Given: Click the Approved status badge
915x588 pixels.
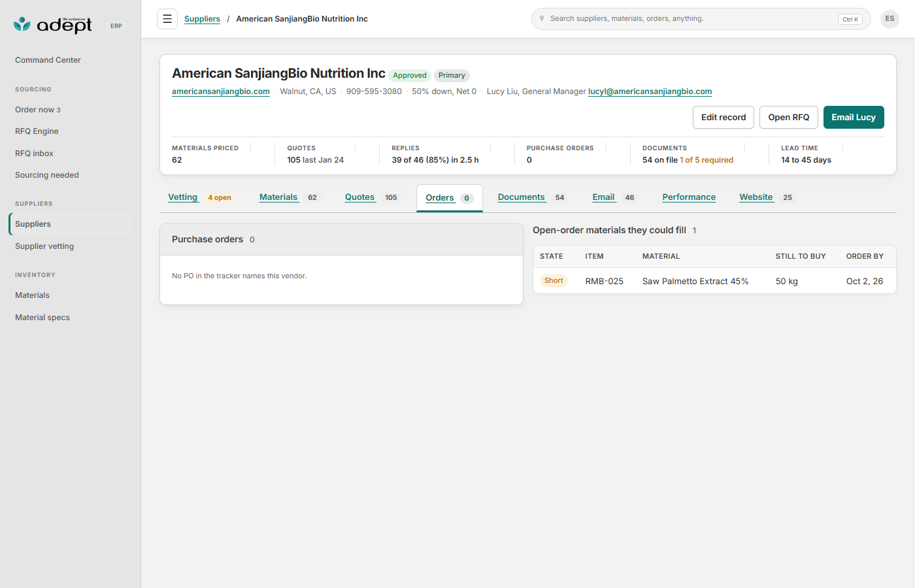Looking at the screenshot, I should tap(410, 76).
